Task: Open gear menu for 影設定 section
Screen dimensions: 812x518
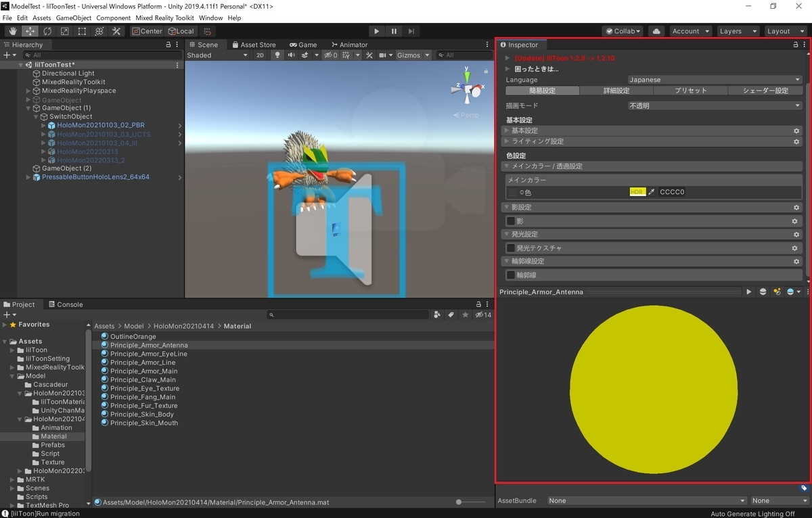Action: pos(796,208)
